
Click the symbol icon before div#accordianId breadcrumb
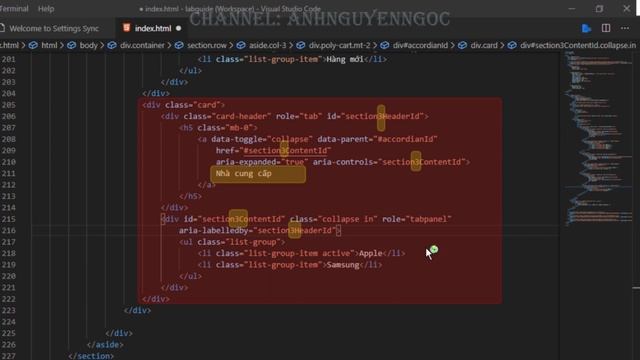(x=384, y=45)
